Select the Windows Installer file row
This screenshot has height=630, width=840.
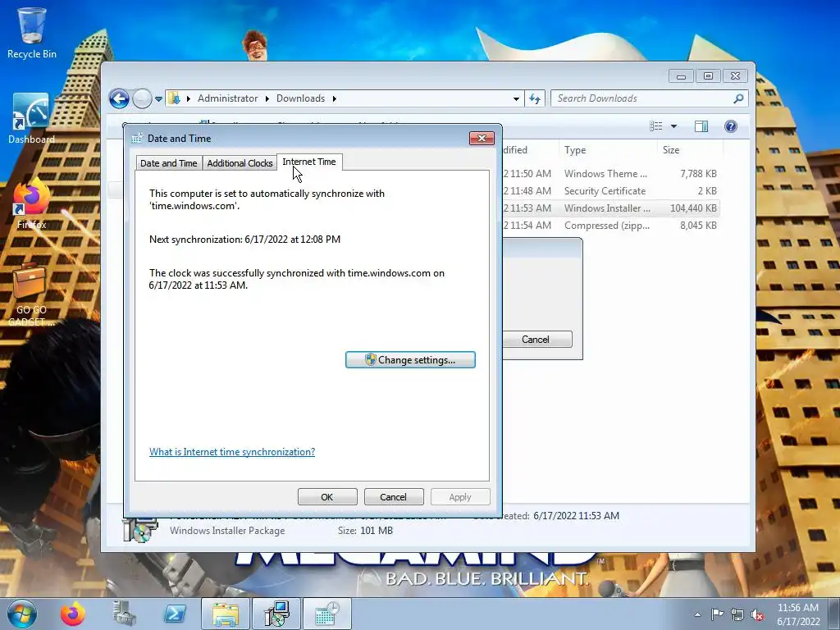pos(610,208)
